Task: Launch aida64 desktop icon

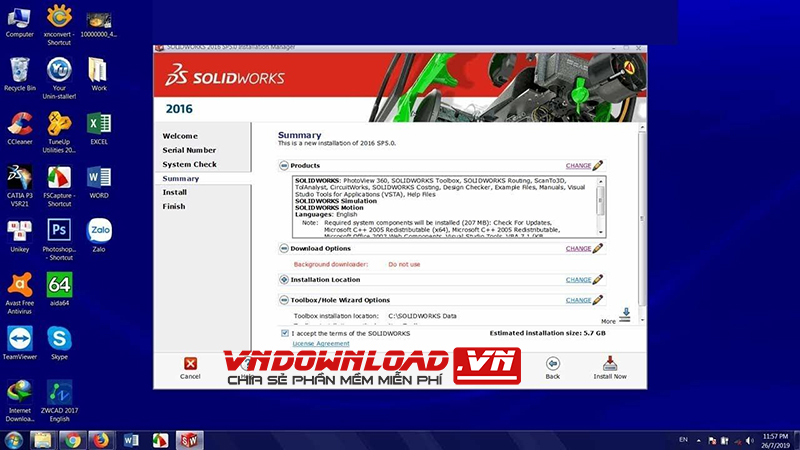Action: pos(59,289)
